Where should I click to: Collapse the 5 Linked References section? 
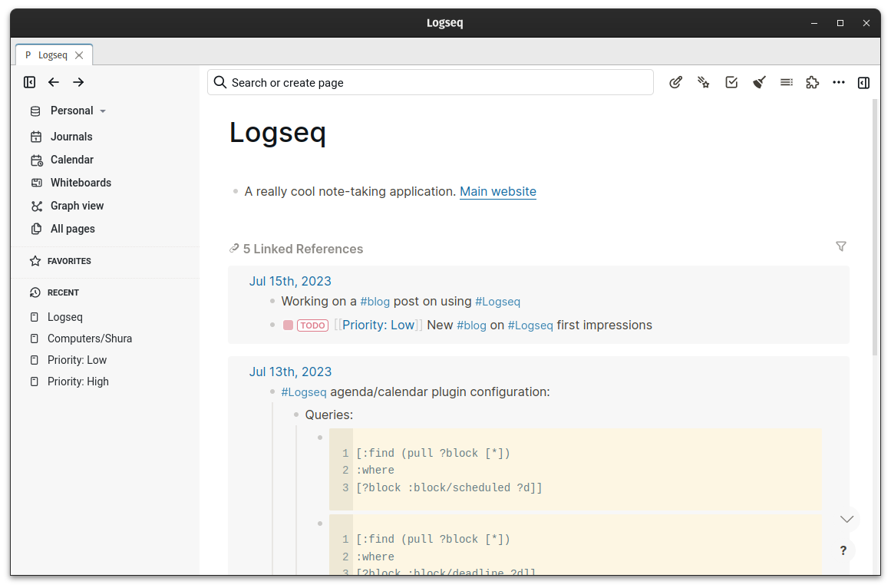[x=303, y=249]
